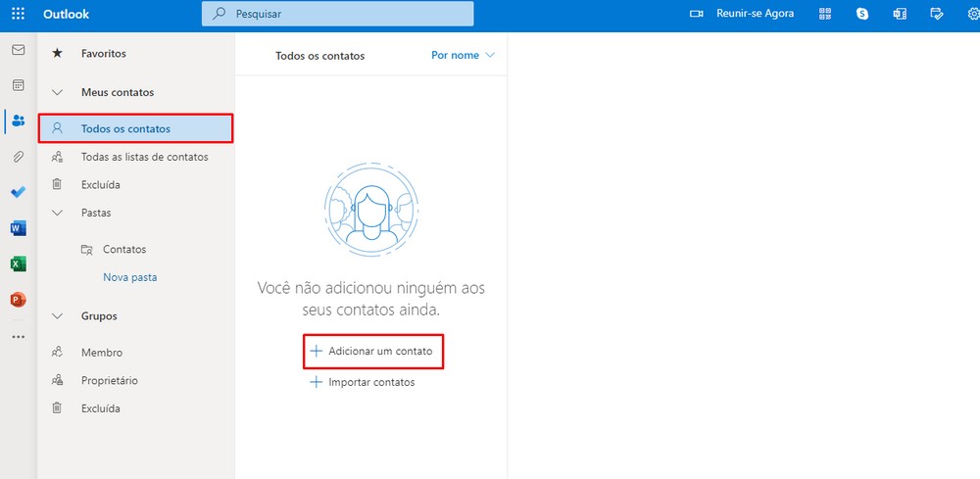
Task: Collapse the Grupos section
Action: [x=58, y=316]
